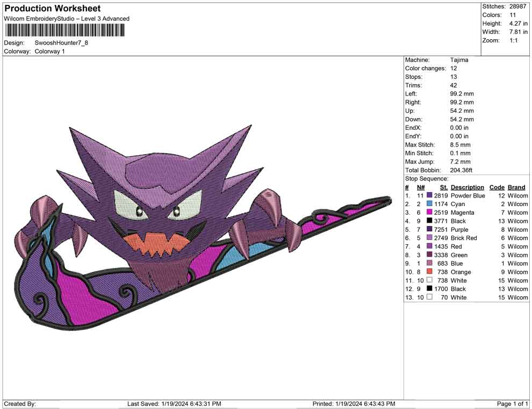Select the stitch count 1174 for Cyan

441,204
